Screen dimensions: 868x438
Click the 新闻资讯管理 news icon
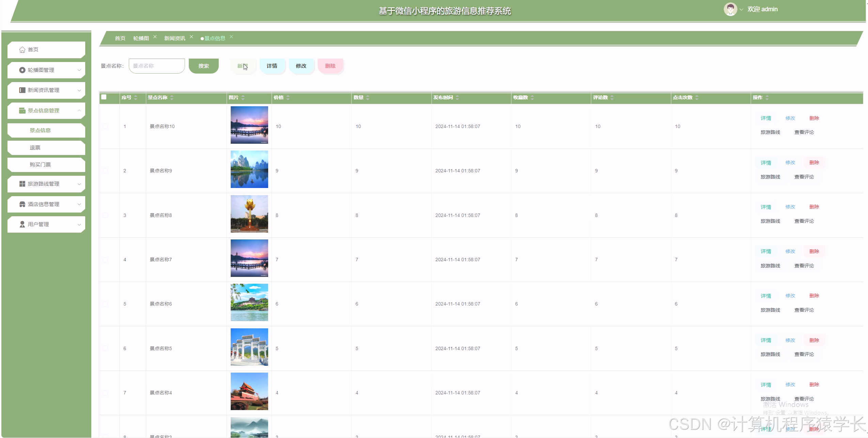click(22, 90)
